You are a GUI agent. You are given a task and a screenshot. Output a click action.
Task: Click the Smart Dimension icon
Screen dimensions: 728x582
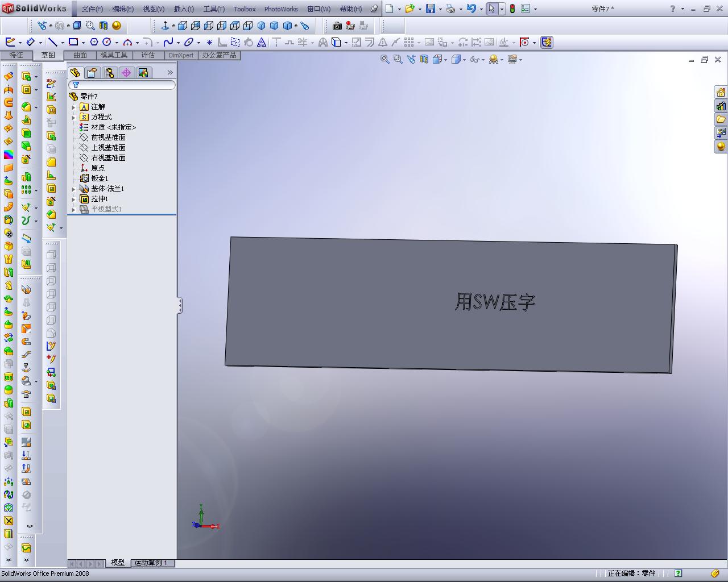pyautogui.click(x=31, y=42)
